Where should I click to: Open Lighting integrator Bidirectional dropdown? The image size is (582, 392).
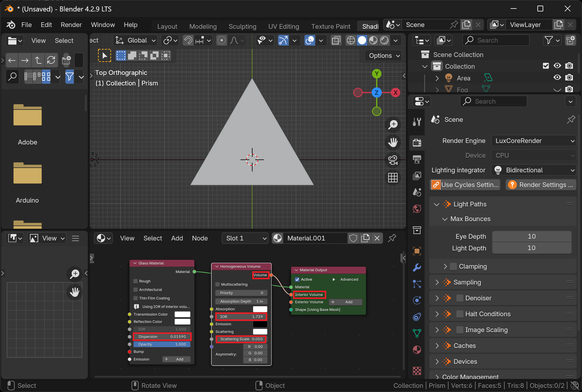click(x=534, y=170)
